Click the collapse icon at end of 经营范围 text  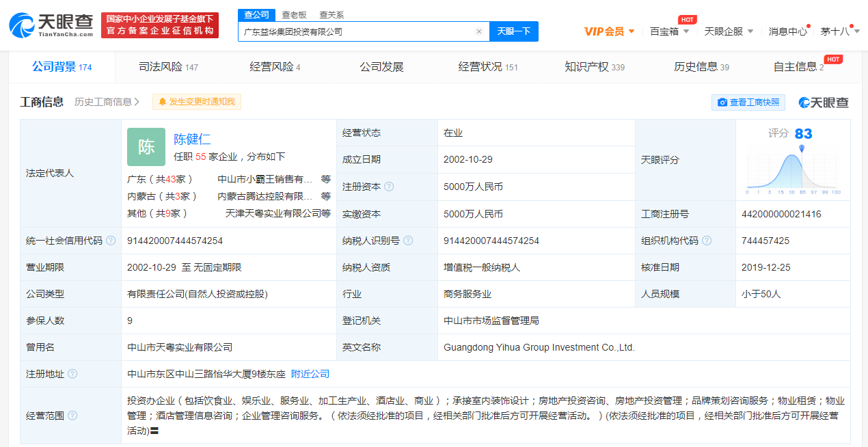coord(154,431)
